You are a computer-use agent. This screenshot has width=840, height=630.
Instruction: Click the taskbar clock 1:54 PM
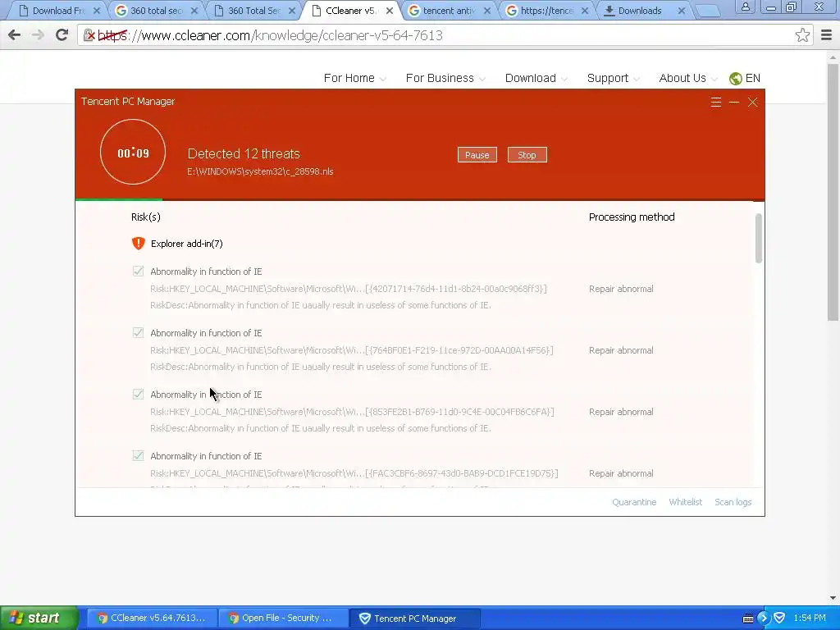pyautogui.click(x=810, y=619)
